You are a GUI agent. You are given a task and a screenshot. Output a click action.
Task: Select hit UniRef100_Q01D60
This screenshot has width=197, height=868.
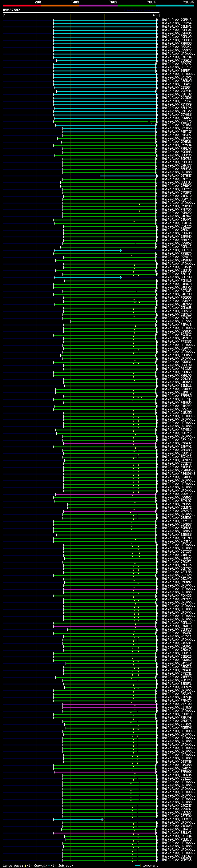[x=176, y=128]
